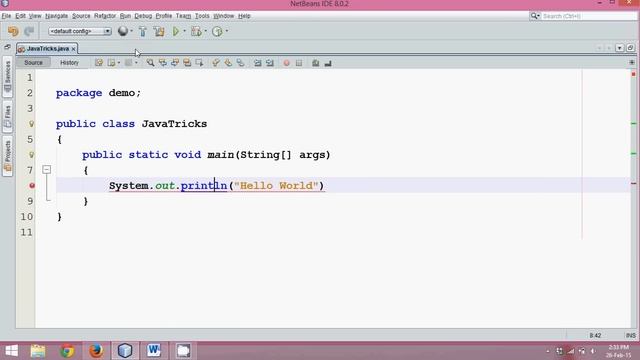Close the JavaTricks.java tab
The width and height of the screenshot is (640, 360).
click(x=73, y=49)
